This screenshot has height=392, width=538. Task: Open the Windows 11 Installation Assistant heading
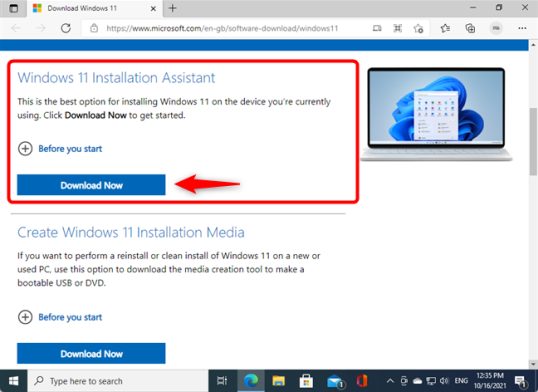click(x=116, y=78)
